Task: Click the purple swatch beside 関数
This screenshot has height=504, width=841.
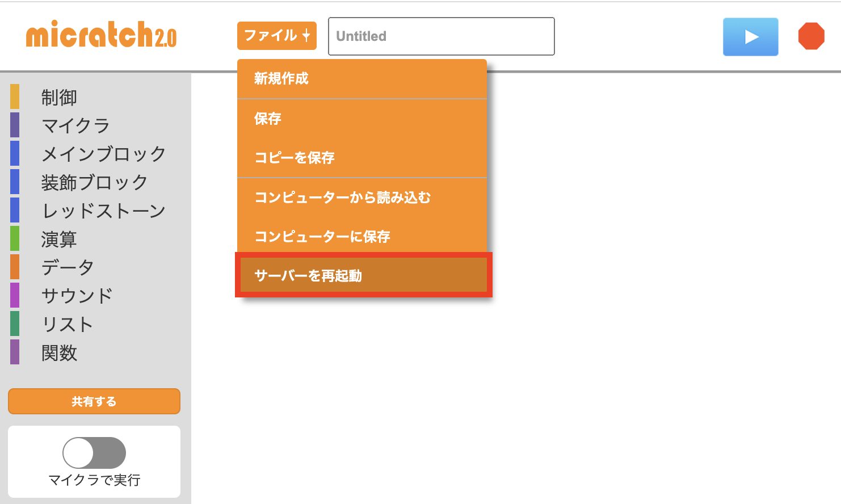Action: pyautogui.click(x=15, y=352)
